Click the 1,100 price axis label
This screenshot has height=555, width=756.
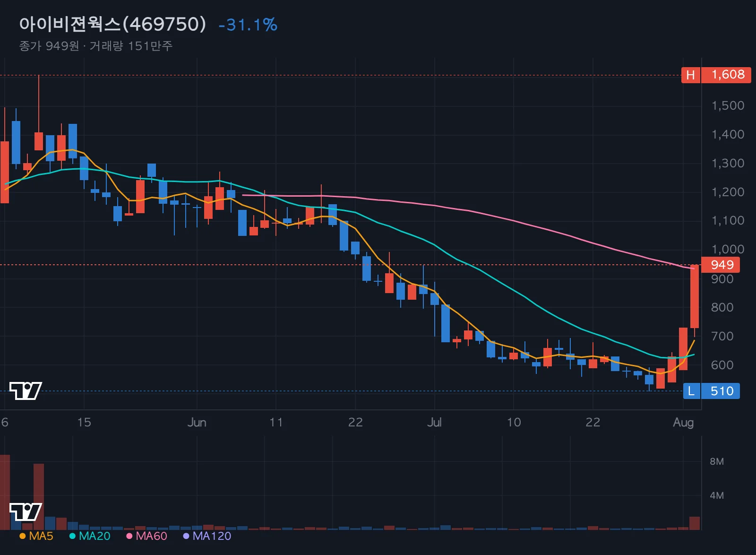[x=728, y=220]
